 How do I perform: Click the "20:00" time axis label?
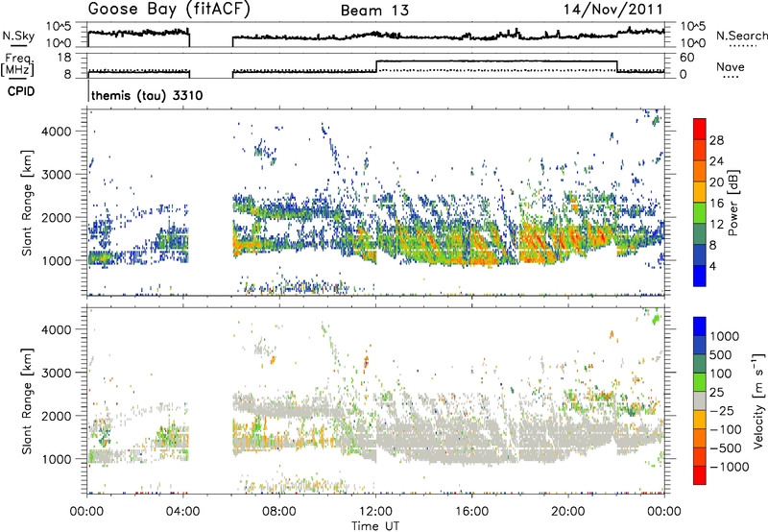click(x=567, y=512)
